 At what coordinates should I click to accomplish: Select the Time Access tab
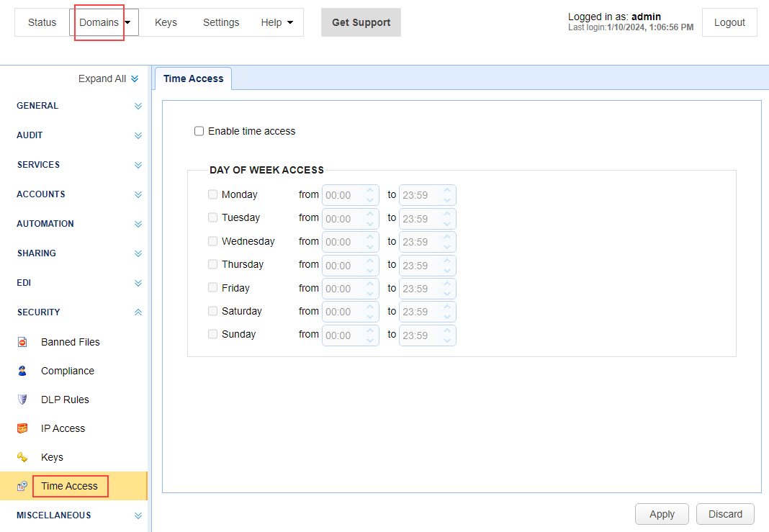(193, 78)
